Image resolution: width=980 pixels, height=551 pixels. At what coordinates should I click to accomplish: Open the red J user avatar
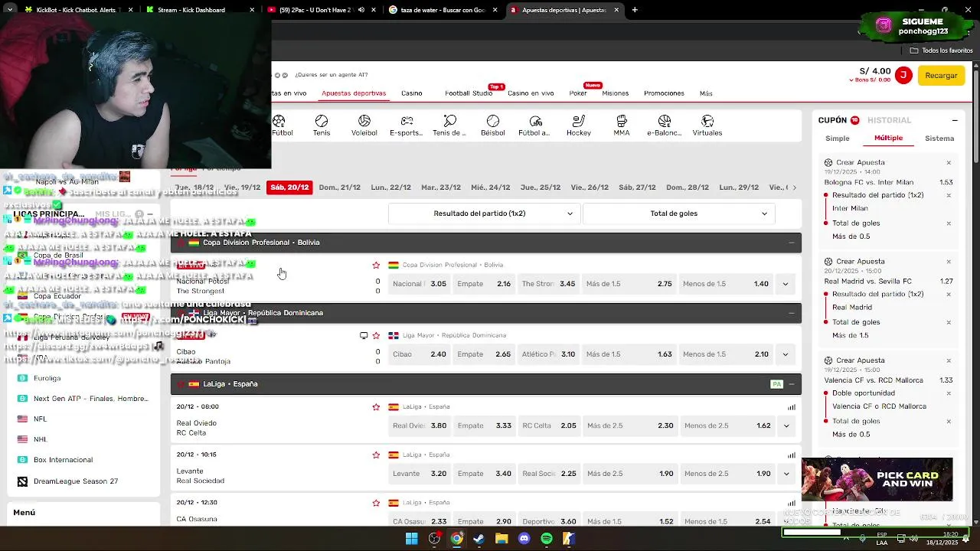[x=903, y=75]
